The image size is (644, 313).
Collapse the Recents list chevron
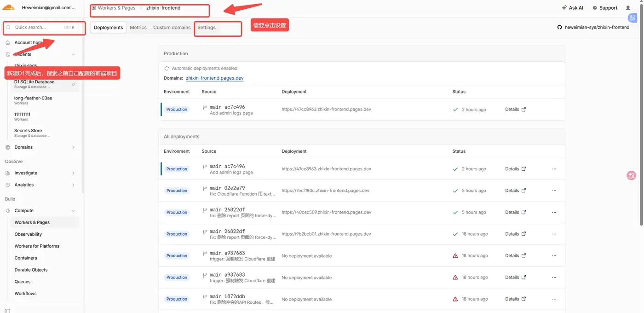[74, 54]
